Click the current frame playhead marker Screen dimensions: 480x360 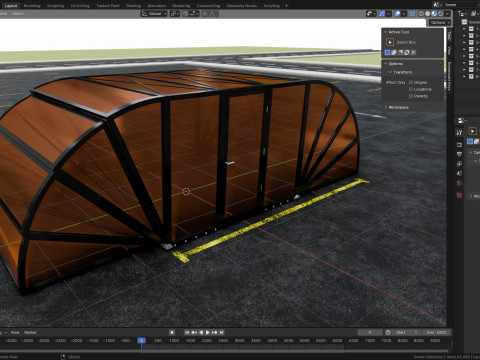(141, 340)
